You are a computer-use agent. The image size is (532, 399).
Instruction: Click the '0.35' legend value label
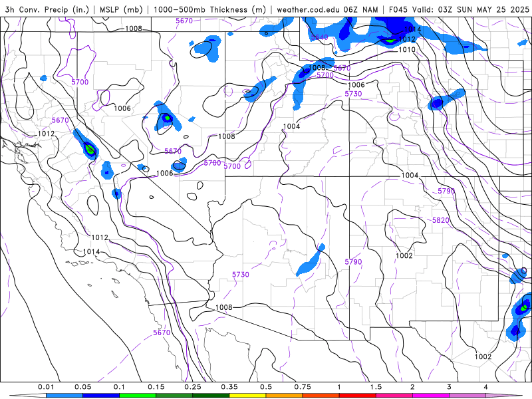point(229,387)
